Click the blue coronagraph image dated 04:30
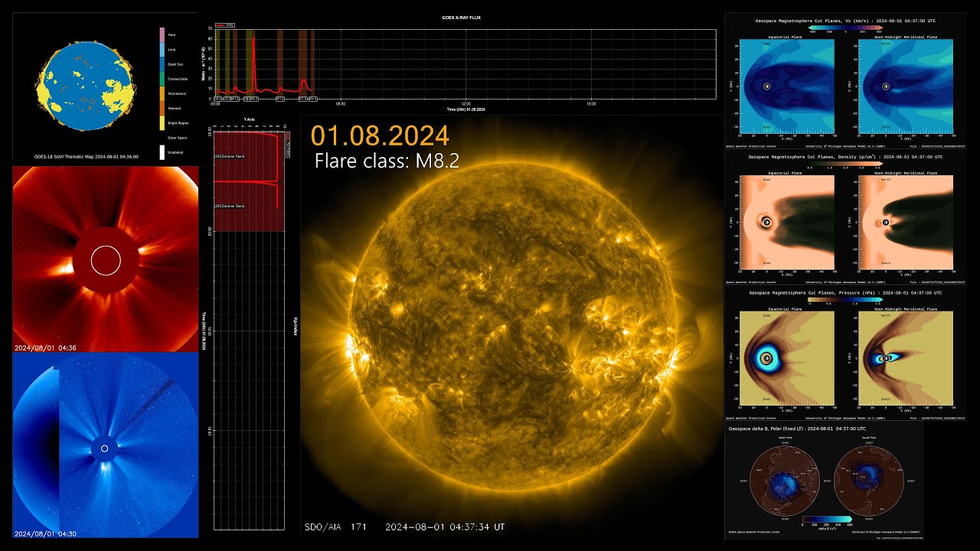This screenshot has height=551, width=980. click(x=106, y=445)
